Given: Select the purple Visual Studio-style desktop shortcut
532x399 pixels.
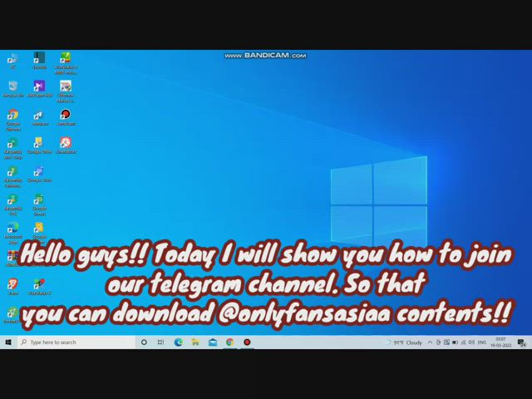Looking at the screenshot, I should 39,89.
